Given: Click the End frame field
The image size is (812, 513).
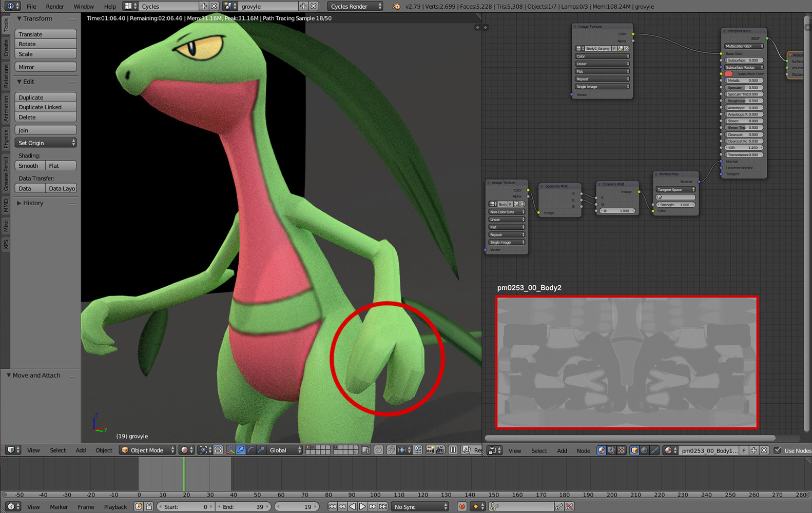Looking at the screenshot, I should pos(244,506).
